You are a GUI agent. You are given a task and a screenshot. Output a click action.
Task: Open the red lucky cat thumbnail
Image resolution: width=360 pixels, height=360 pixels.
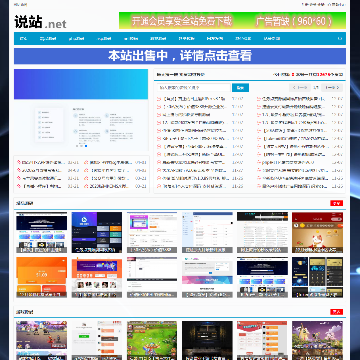[317, 232]
